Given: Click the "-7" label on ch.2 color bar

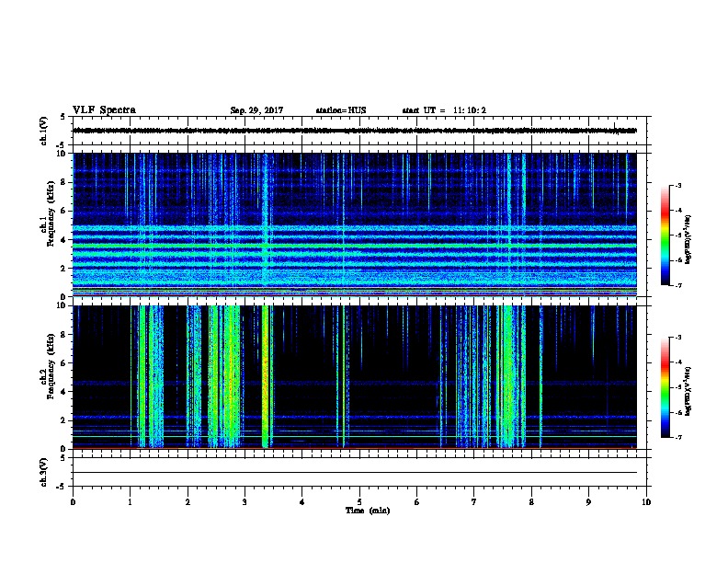Looking at the screenshot, I should 677,438.
